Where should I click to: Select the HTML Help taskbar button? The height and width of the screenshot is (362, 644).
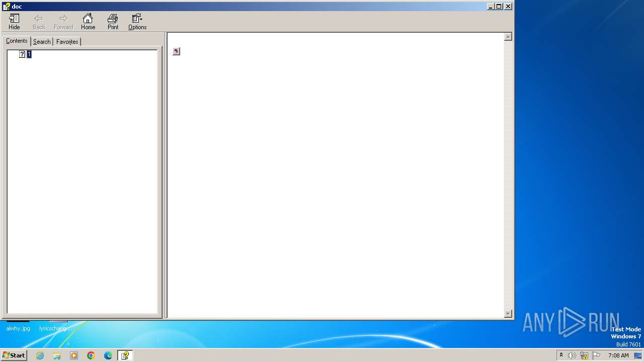point(125,355)
